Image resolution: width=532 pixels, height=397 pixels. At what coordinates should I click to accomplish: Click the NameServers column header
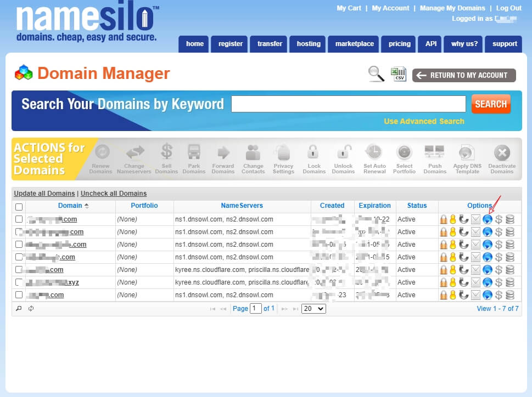pos(242,206)
